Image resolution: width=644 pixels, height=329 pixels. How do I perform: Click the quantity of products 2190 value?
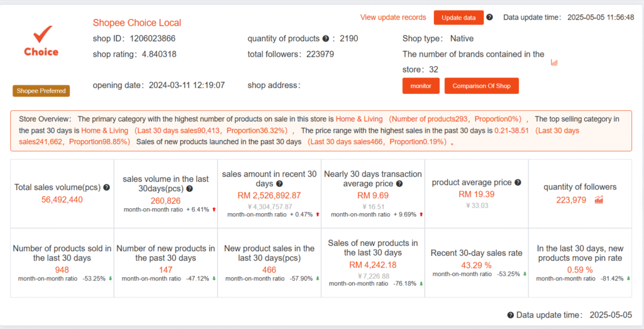click(x=349, y=38)
